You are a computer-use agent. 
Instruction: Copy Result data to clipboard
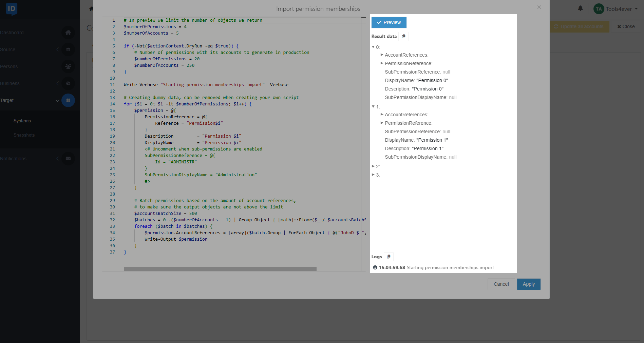403,36
